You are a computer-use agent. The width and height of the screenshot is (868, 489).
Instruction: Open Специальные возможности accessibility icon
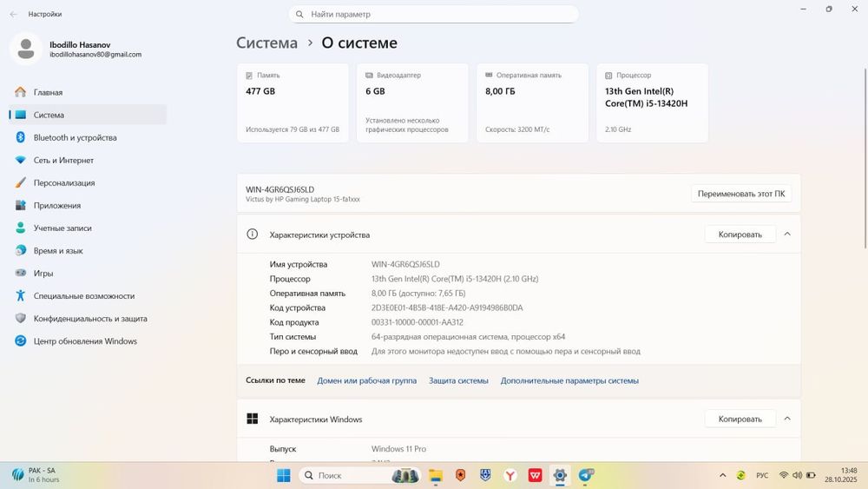[x=21, y=295]
